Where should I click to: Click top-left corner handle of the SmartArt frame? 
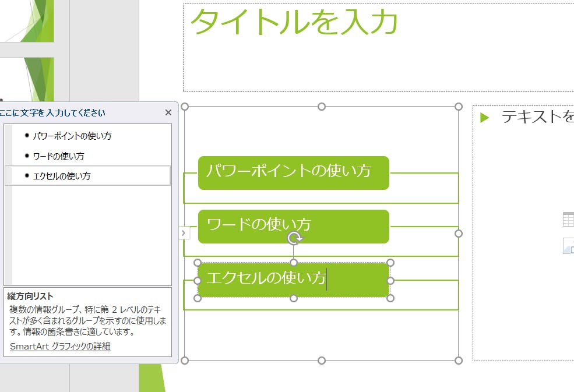(x=185, y=107)
